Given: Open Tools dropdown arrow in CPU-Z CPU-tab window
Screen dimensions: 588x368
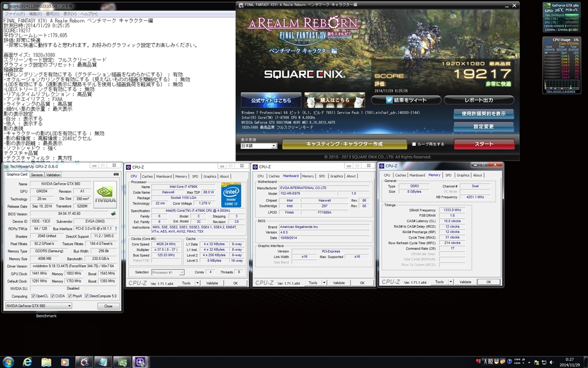Looking at the screenshot, I should [x=198, y=283].
